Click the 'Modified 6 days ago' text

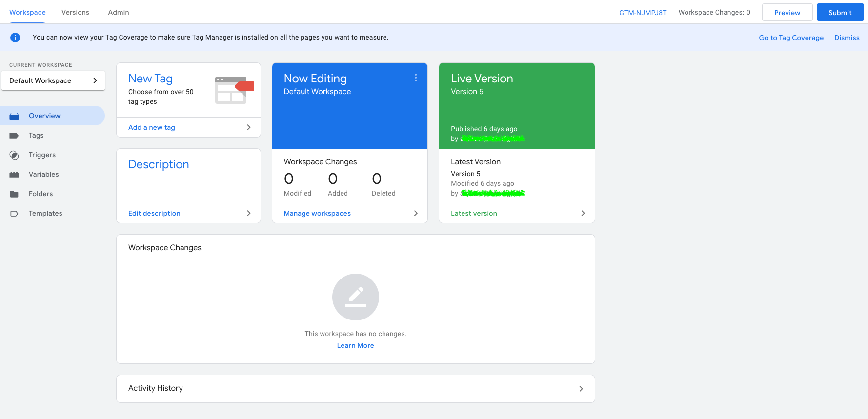[x=483, y=183]
